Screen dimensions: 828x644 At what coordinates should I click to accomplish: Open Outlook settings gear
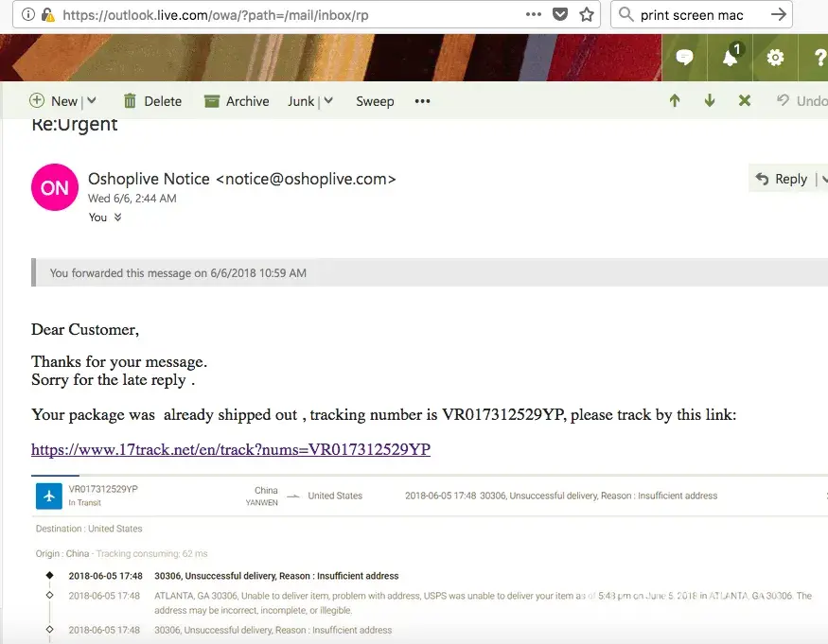pyautogui.click(x=775, y=58)
